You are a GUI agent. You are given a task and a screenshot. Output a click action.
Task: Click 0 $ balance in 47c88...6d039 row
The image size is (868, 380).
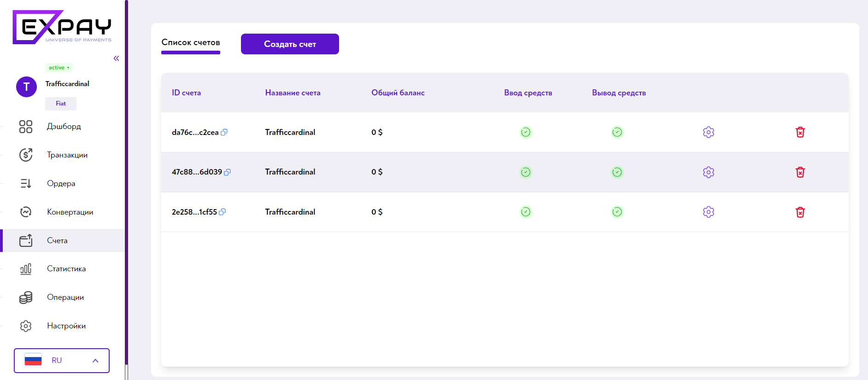tap(377, 172)
